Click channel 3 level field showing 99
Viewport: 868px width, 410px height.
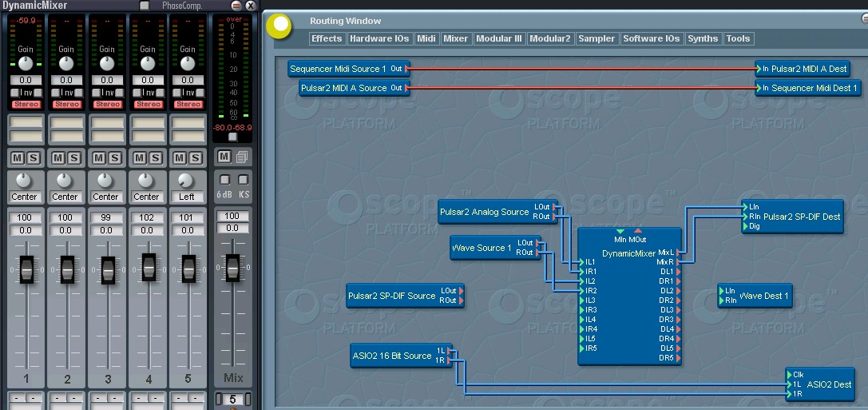click(105, 218)
